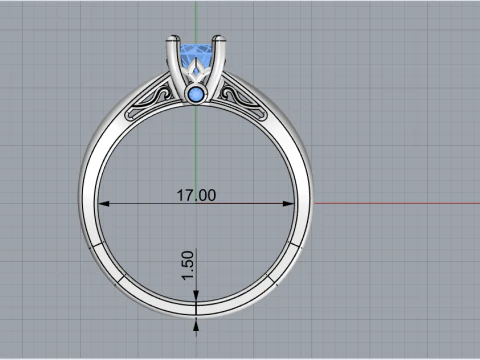Viewport: 480px width, 360px height.
Task: Click the right arrowhead of the 17.00 dimension
Action: [x=288, y=203]
